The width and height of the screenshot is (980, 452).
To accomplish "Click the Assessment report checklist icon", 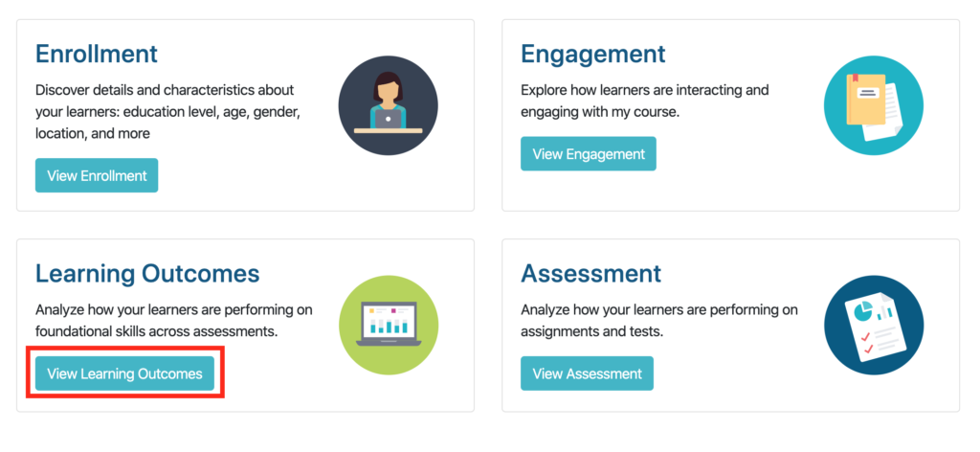I will click(x=874, y=325).
